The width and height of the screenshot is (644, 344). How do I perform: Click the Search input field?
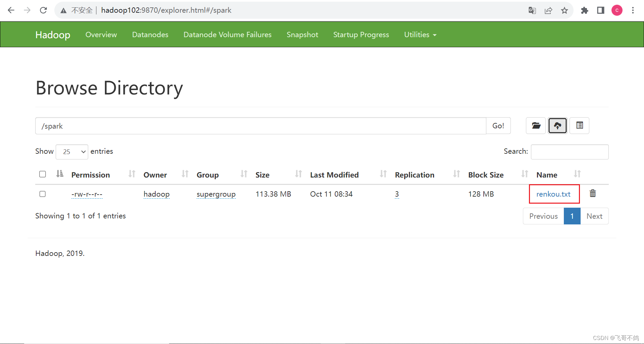pyautogui.click(x=570, y=152)
